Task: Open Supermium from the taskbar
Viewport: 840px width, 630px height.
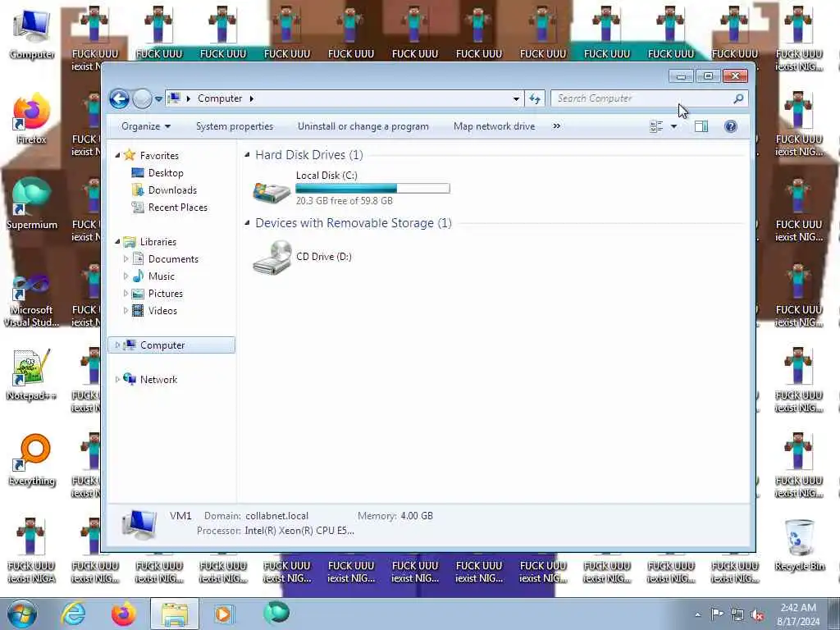Action: click(x=276, y=613)
